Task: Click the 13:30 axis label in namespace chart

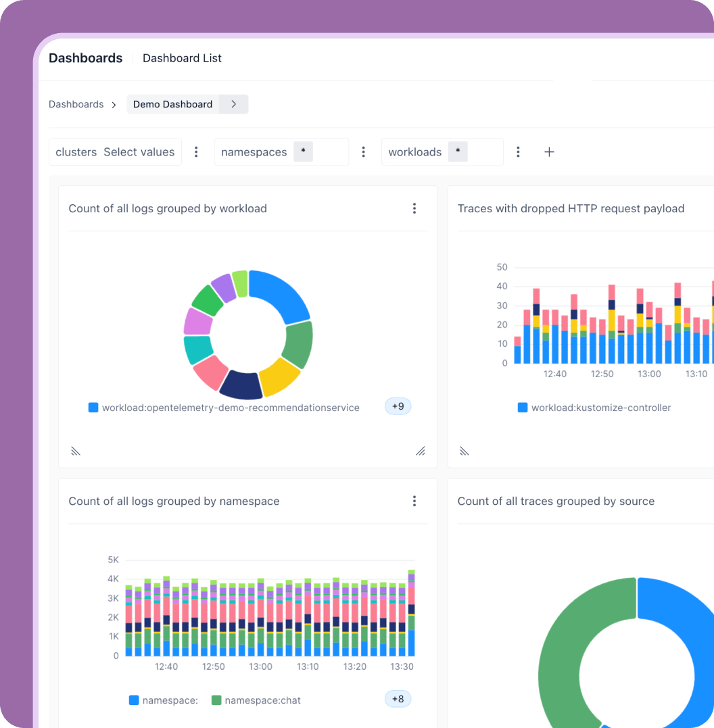Action: pos(402,666)
